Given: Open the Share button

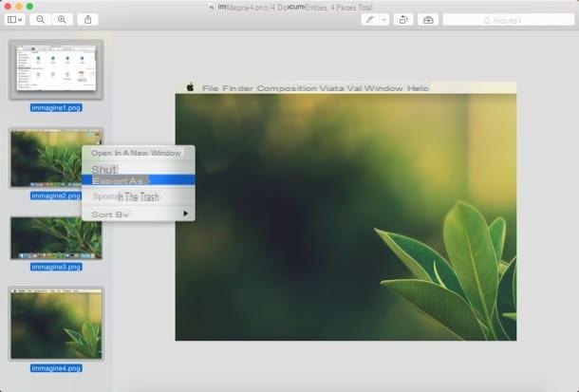Looking at the screenshot, I should [88, 20].
